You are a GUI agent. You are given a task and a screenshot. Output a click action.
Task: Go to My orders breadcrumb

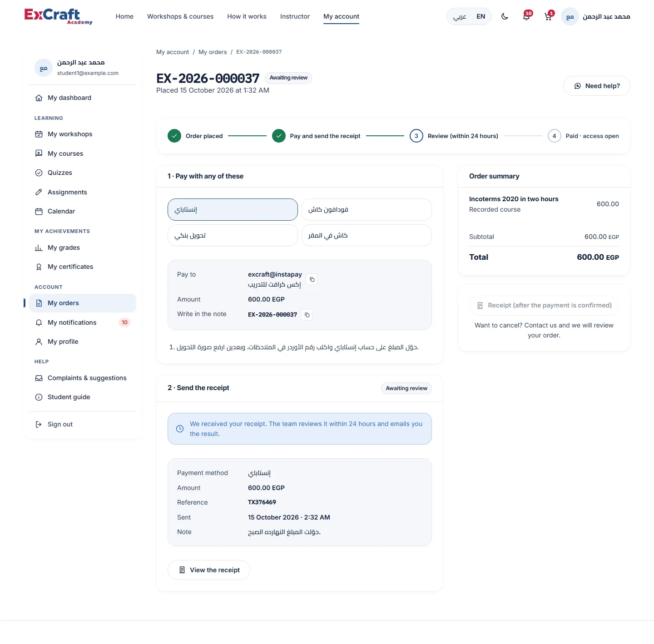213,52
